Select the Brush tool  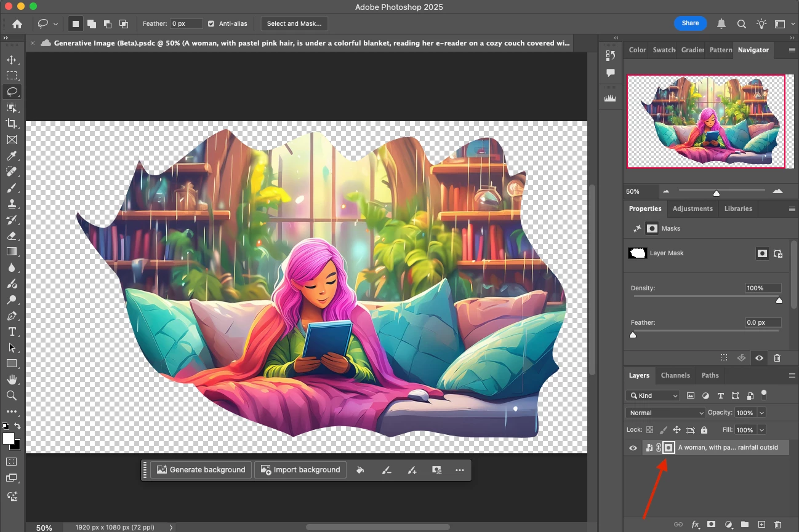(x=11, y=188)
